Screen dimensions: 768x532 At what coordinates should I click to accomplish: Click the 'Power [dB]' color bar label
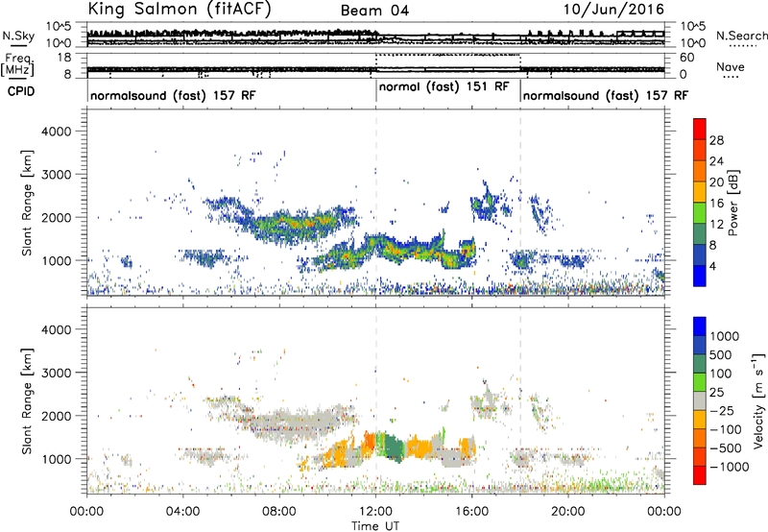tap(732, 203)
